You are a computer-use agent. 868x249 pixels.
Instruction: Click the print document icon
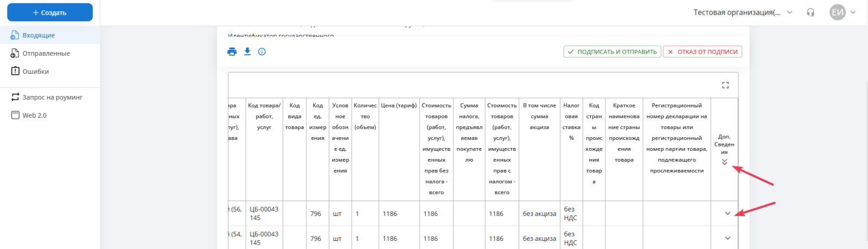232,52
